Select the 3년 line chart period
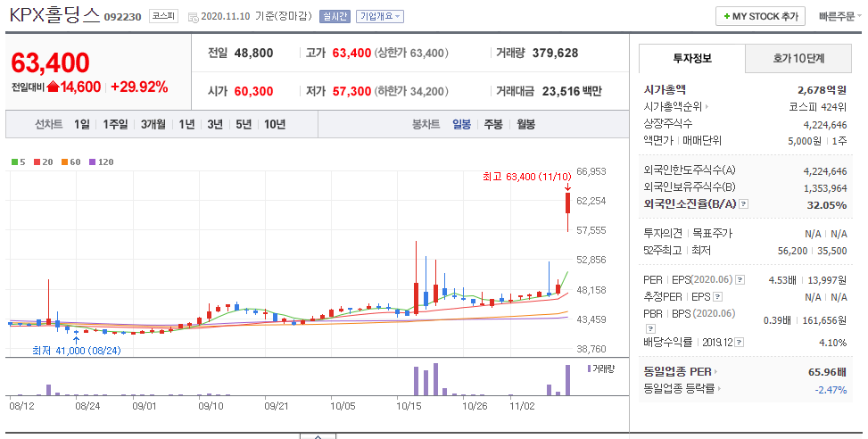The height and width of the screenshot is (439, 868). click(x=215, y=124)
